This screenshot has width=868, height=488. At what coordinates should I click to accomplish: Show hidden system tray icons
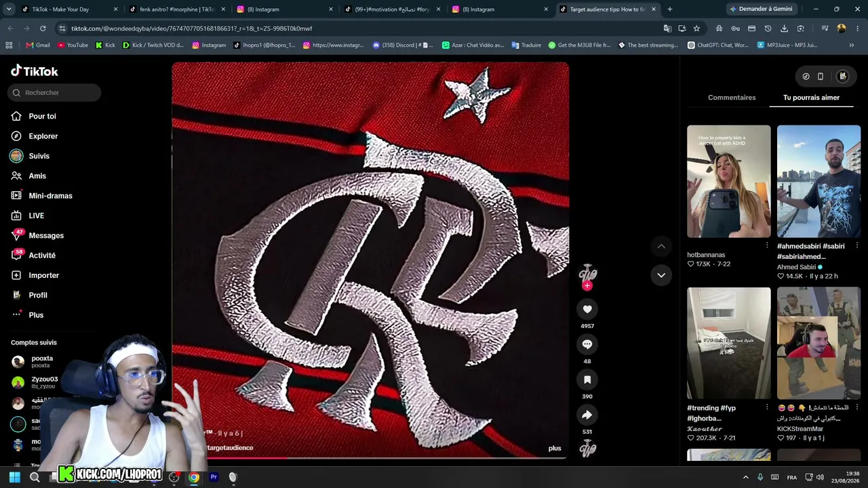(x=746, y=477)
